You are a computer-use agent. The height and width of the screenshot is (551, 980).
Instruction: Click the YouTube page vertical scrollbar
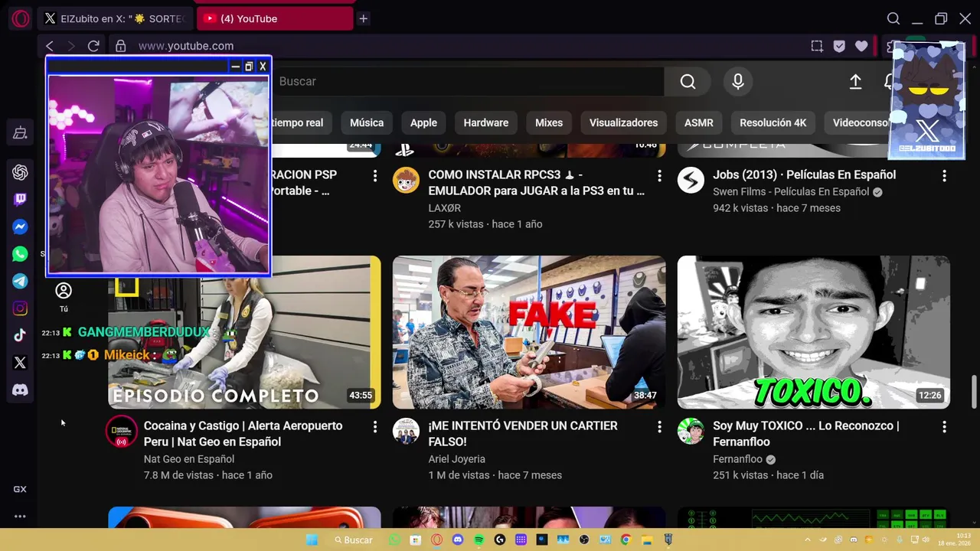point(974,393)
